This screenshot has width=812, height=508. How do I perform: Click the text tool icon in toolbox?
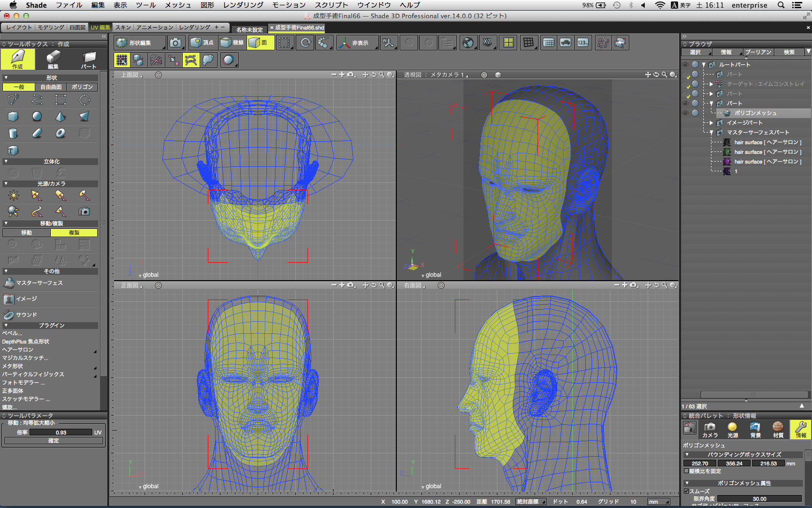(13, 150)
